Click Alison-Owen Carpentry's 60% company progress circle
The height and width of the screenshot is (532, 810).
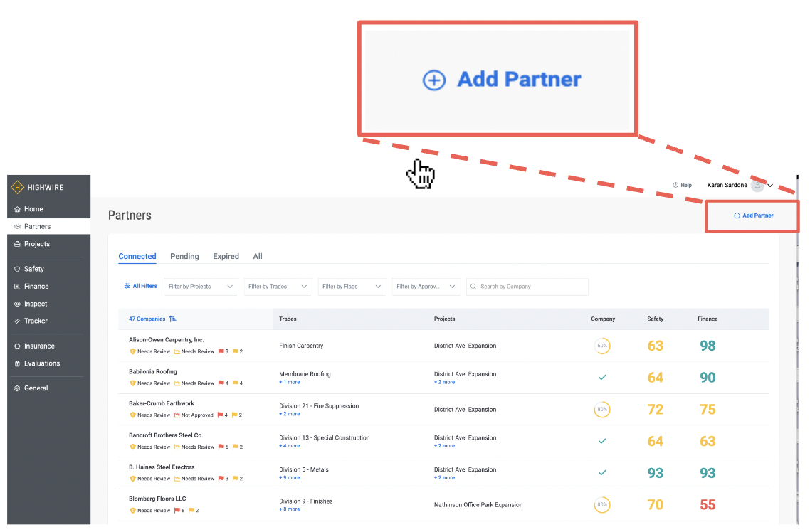pyautogui.click(x=602, y=345)
